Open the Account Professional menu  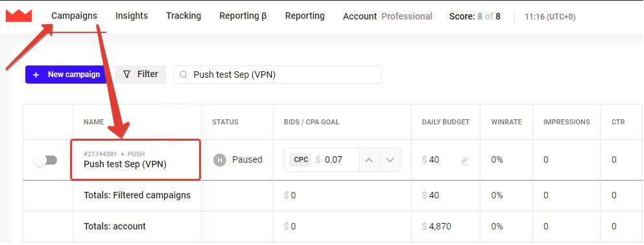[x=388, y=16]
